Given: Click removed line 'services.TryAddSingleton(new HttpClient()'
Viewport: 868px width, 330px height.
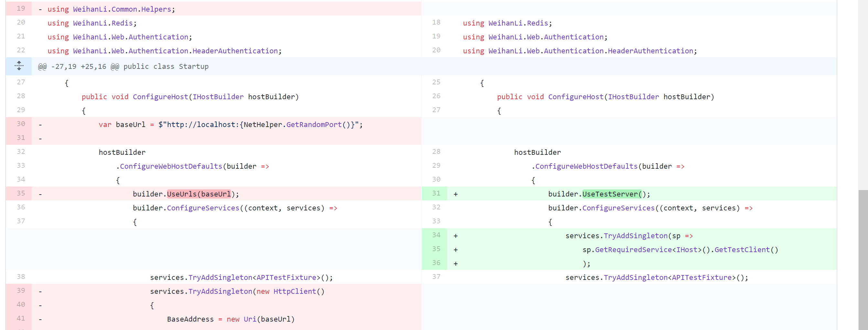Looking at the screenshot, I should point(237,291).
